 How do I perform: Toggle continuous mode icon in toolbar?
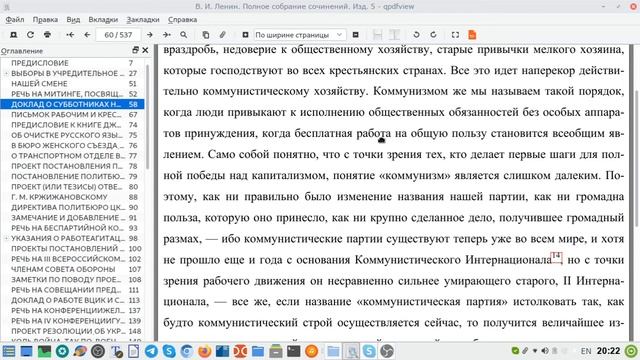pyautogui.click(x=378, y=35)
